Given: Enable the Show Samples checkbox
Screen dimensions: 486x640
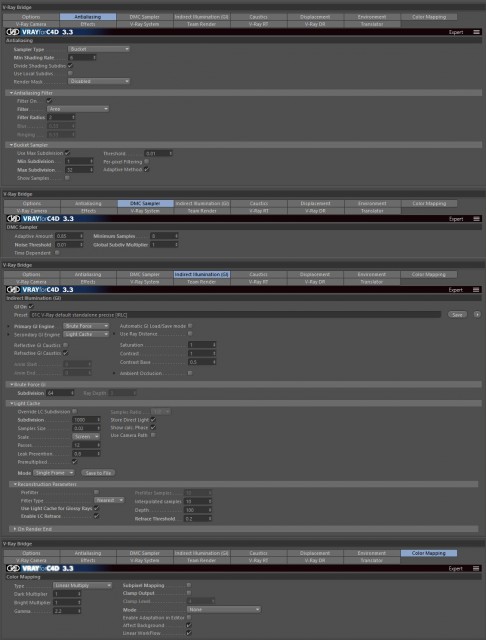Looking at the screenshot, I should coord(67,178).
